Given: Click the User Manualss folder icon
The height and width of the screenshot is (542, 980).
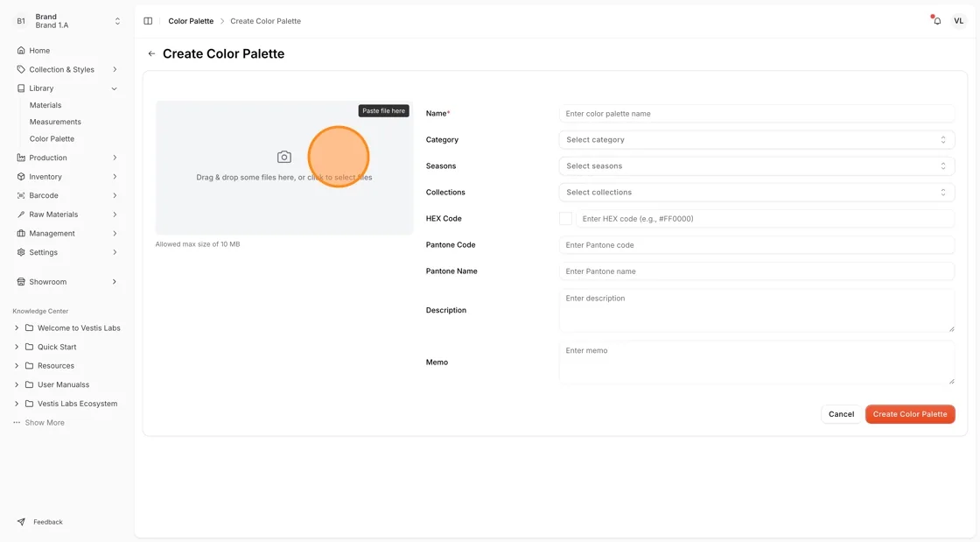Looking at the screenshot, I should click(x=30, y=384).
